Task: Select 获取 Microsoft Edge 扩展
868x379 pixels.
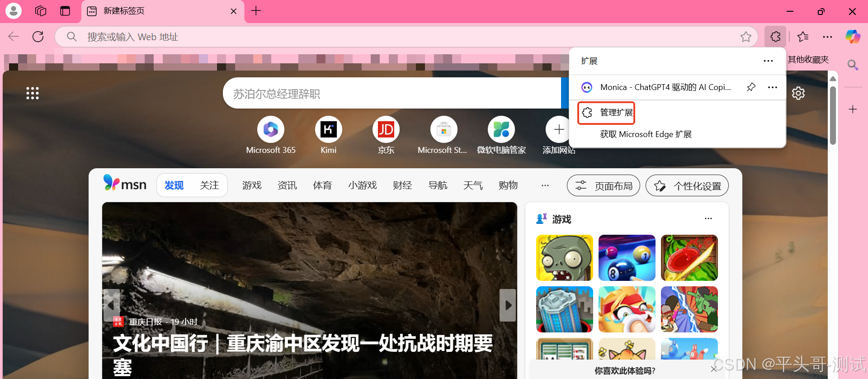Action: 646,134
